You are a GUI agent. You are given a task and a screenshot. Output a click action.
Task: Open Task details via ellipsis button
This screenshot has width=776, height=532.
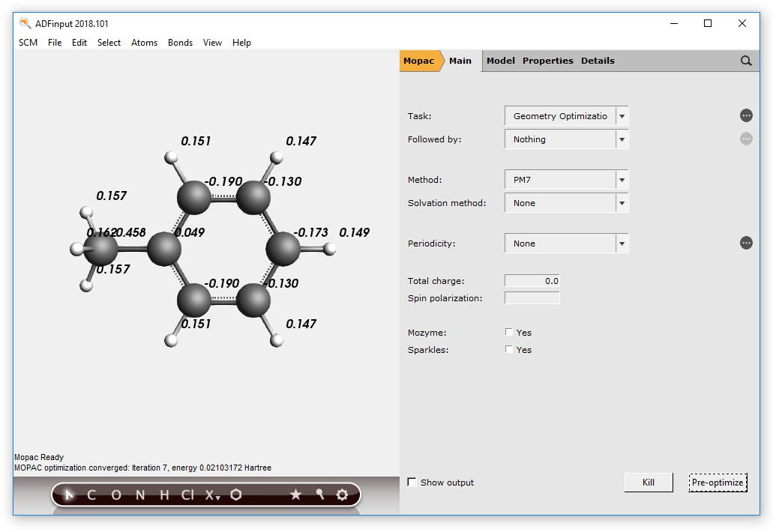click(x=746, y=115)
